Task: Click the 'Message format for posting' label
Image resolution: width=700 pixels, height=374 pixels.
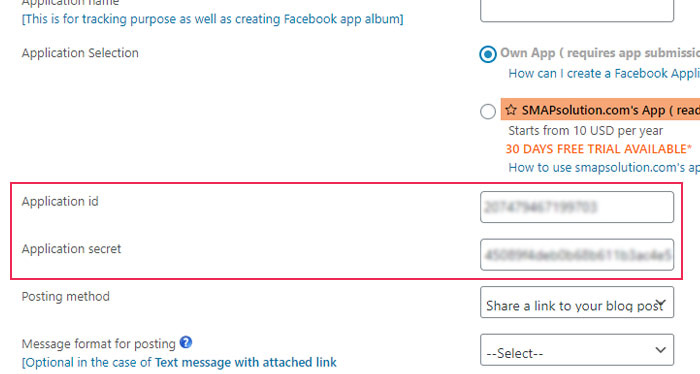Action: [x=99, y=344]
